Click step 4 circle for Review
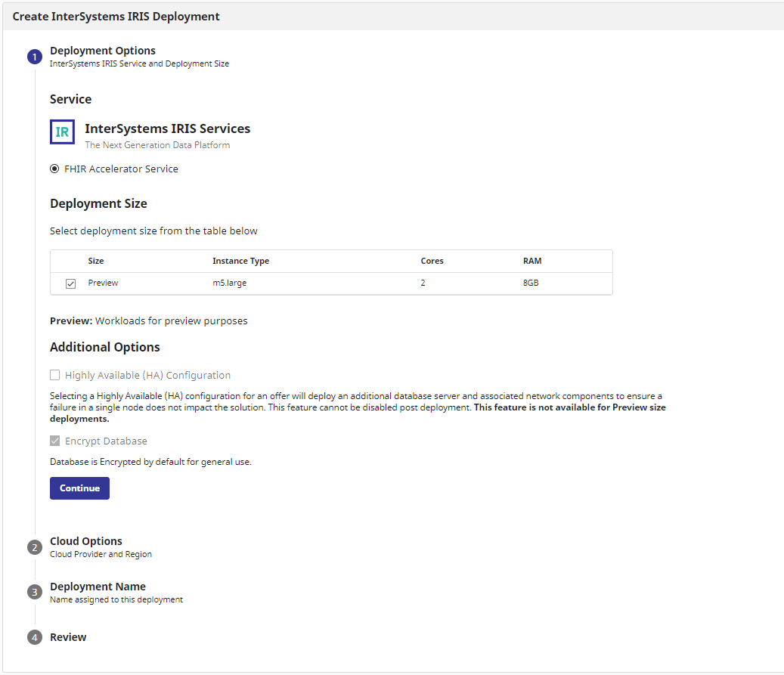Screen dimensions: 784x675 pos(35,637)
